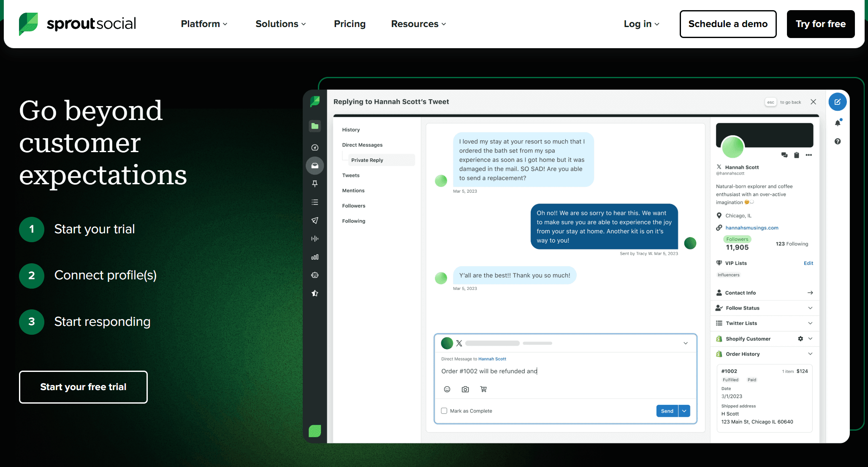The image size is (868, 467).
Task: Open the bar chart reports icon
Action: click(x=315, y=257)
